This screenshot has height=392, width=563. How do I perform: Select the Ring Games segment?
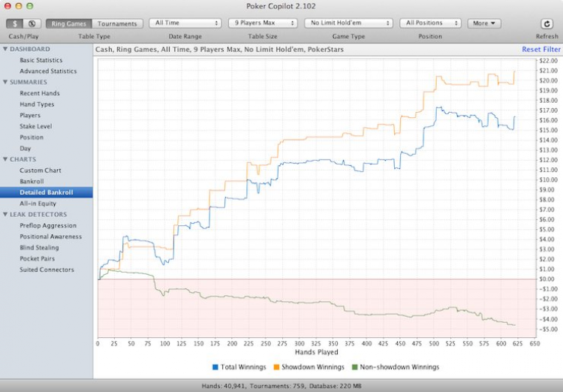(x=69, y=23)
